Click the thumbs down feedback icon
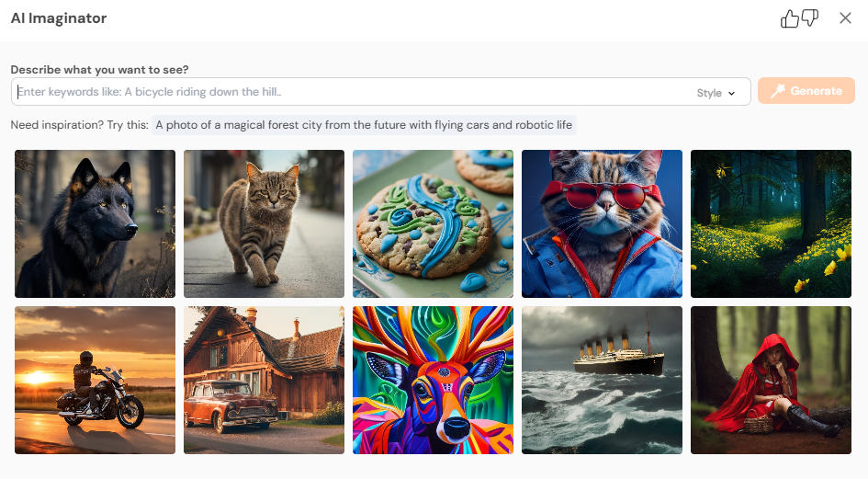The image size is (868, 479). pos(810,17)
